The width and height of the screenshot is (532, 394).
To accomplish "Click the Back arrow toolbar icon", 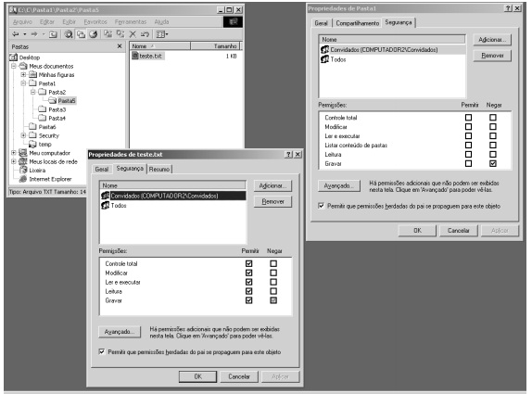I will pyautogui.click(x=16, y=34).
